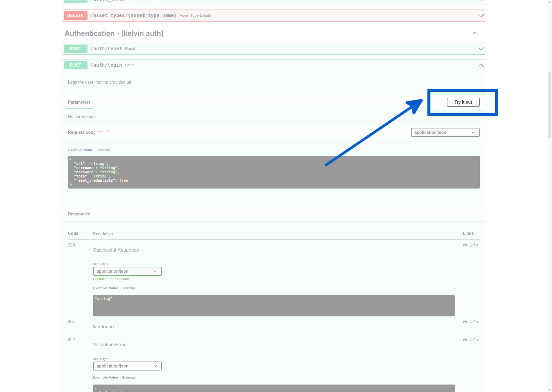Expand the DELETE Asset Type Delete operation

pos(481,15)
